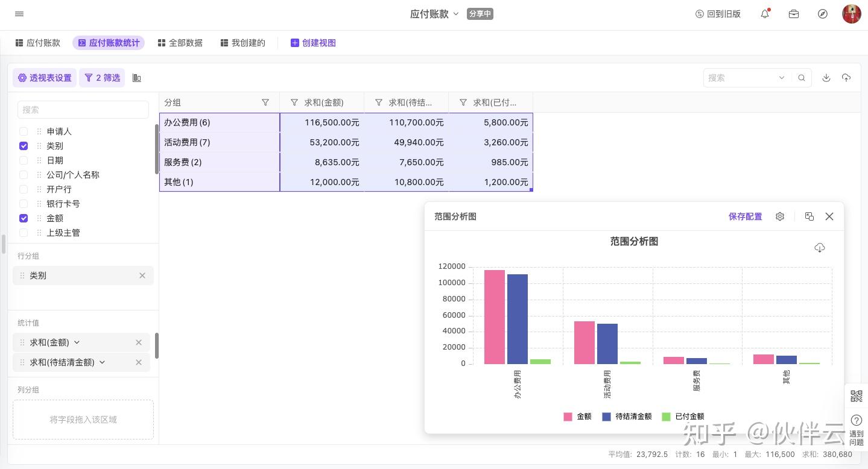Click 保存配置 in chart panel

[x=746, y=216]
